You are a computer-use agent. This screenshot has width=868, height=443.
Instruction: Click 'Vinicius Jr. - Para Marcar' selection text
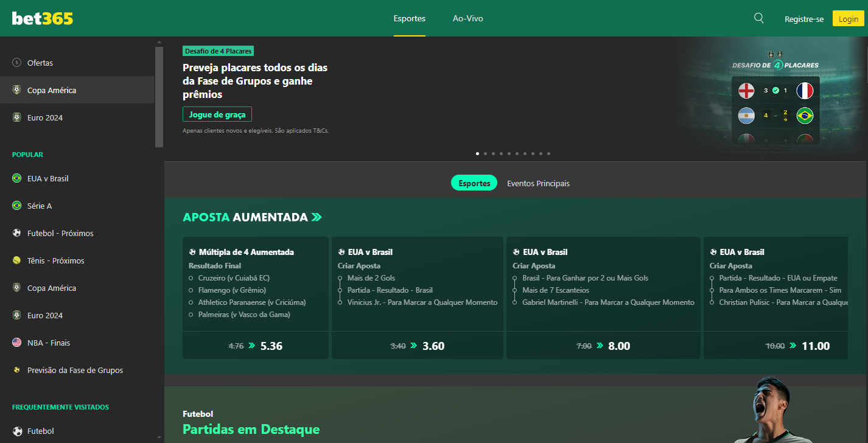422,302
